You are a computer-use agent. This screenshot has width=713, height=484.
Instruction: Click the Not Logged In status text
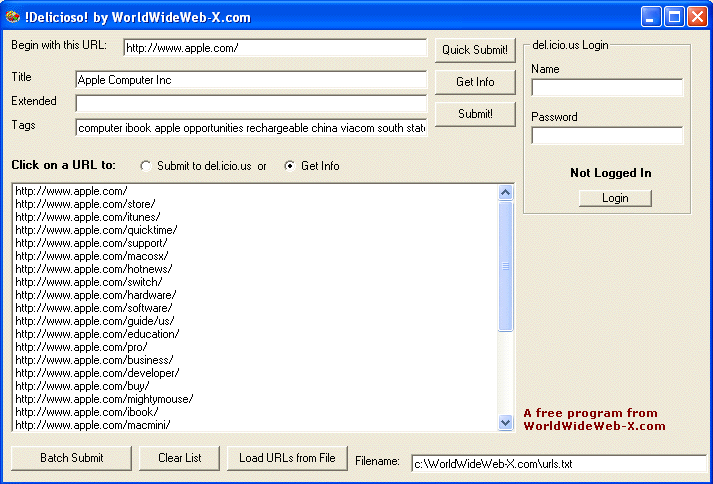[x=611, y=173]
